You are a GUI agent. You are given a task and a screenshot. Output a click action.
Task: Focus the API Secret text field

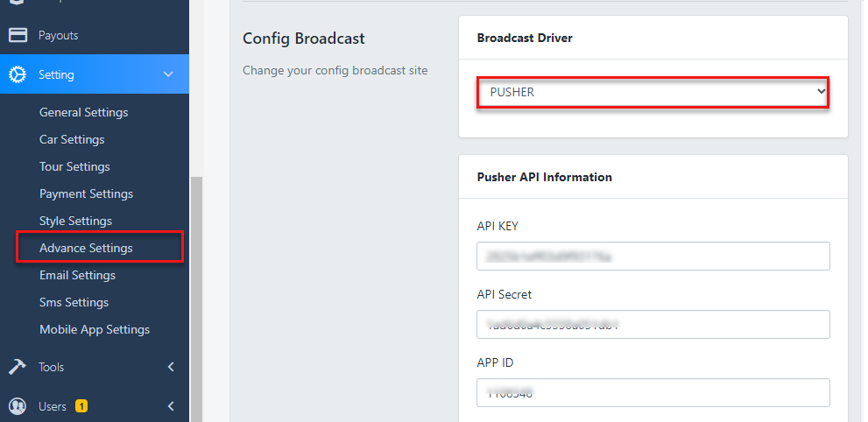tap(653, 324)
